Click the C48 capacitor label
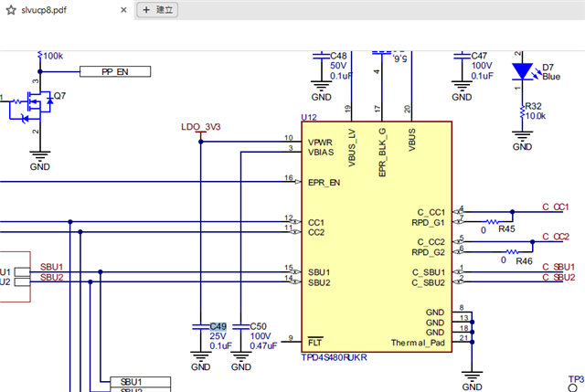This screenshot has height=392, width=585. [338, 56]
